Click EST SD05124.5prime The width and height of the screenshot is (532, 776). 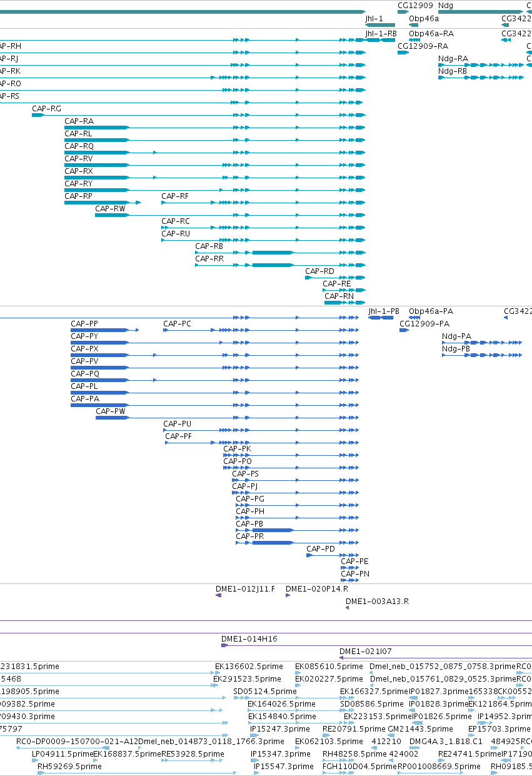265,691
